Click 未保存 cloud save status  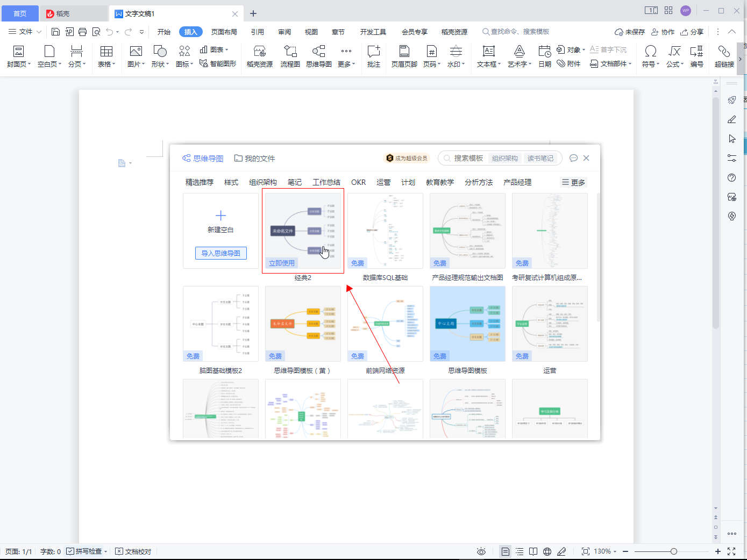(630, 32)
